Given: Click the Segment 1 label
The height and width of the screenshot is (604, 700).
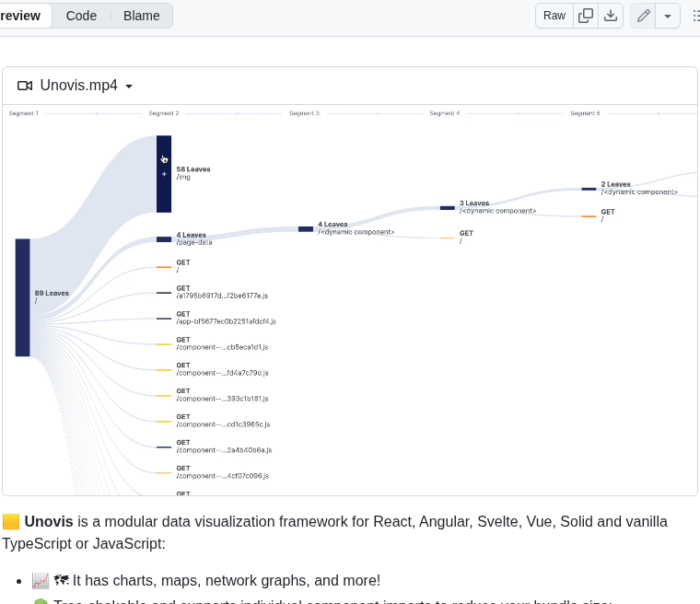Looking at the screenshot, I should click(24, 113).
